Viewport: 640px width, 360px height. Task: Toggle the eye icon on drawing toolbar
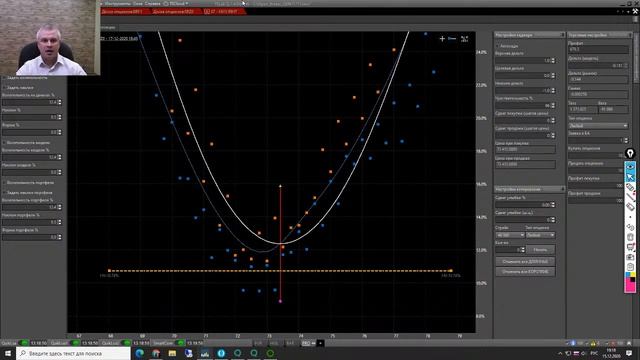pos(630,167)
